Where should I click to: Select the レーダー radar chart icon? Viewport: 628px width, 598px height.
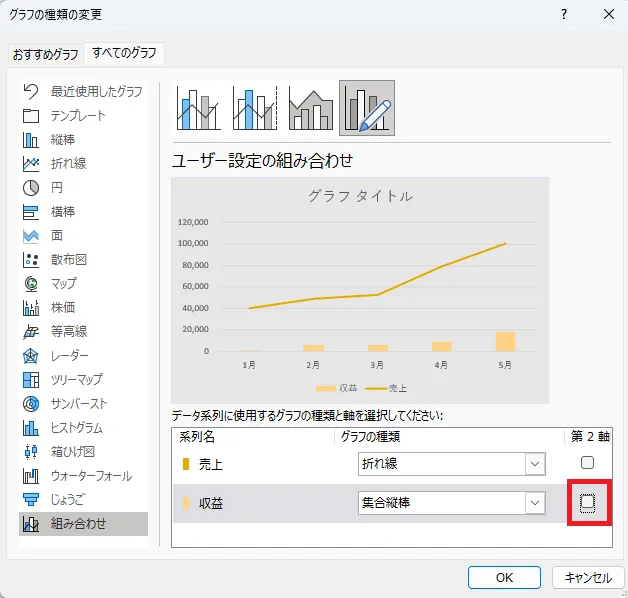tap(31, 356)
